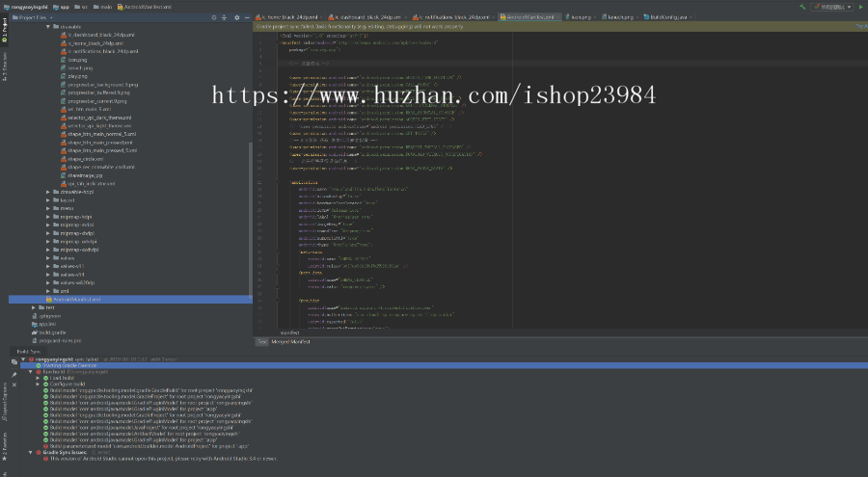Click the locate target icon in Project panel
868x477 pixels.
coord(211,17)
